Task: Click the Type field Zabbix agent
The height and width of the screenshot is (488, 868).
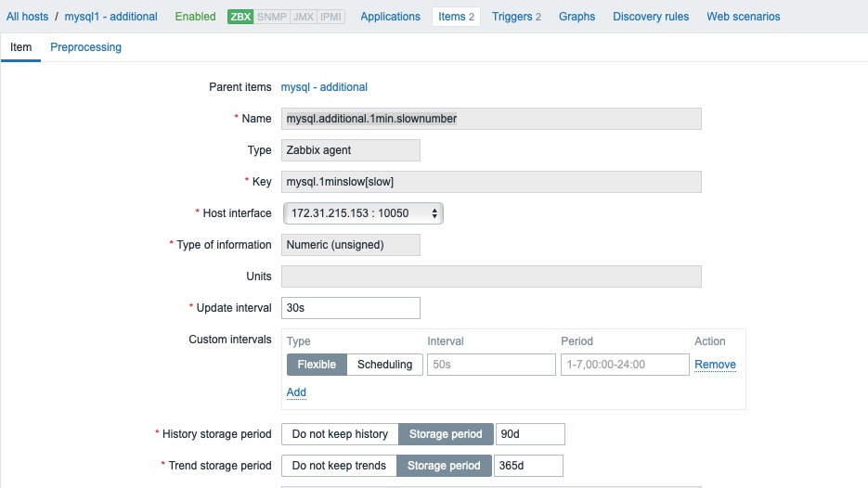Action: (x=350, y=150)
